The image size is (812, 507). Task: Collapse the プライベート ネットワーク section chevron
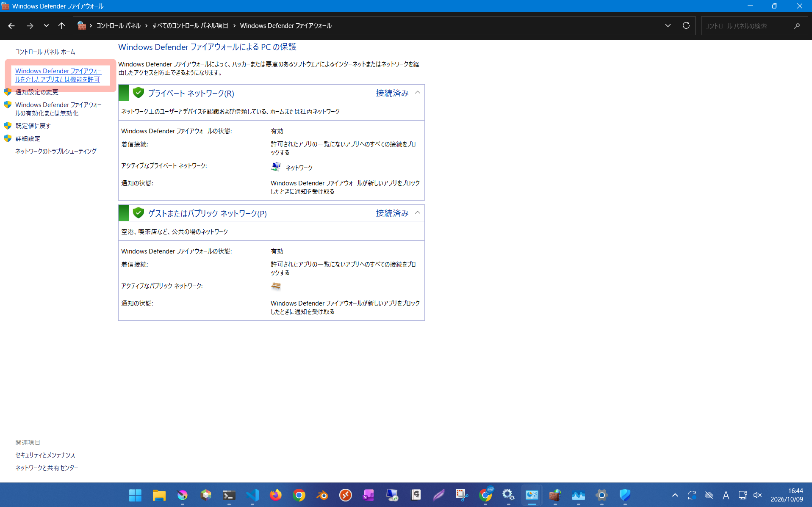418,93
